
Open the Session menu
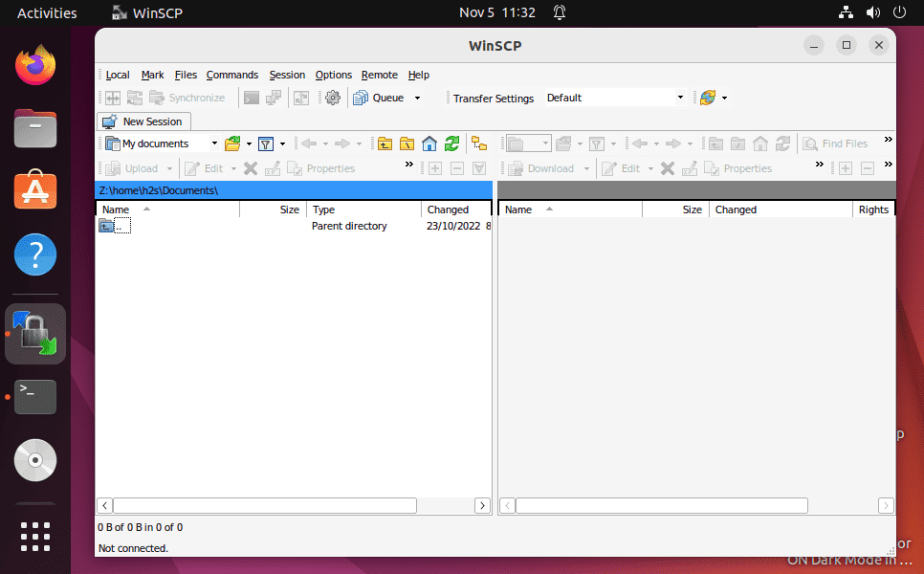287,75
